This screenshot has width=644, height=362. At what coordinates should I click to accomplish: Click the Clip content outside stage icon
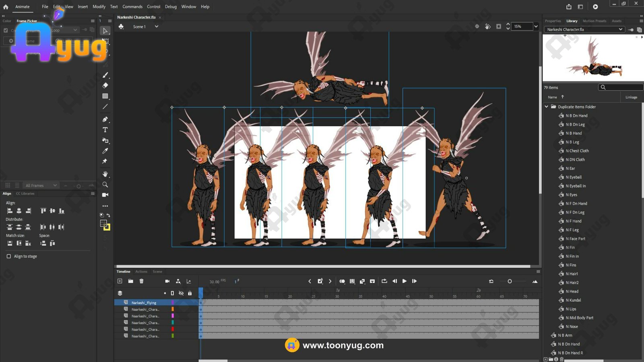(499, 27)
